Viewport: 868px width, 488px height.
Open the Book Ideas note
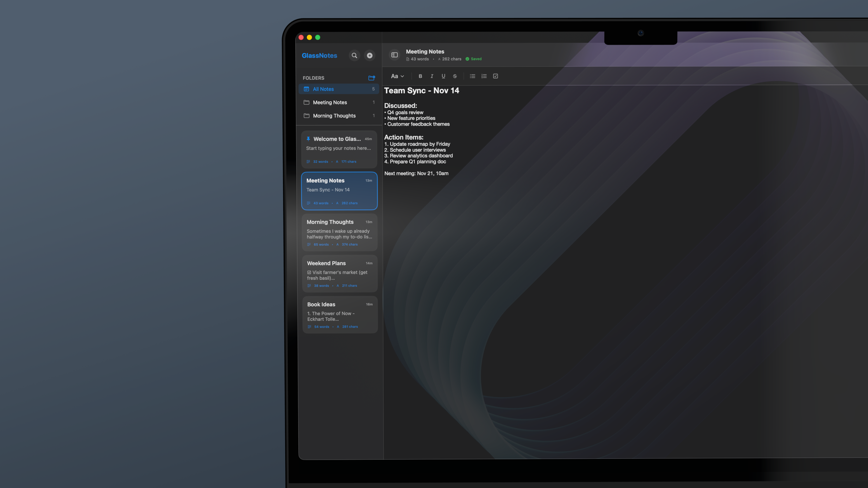click(x=340, y=314)
